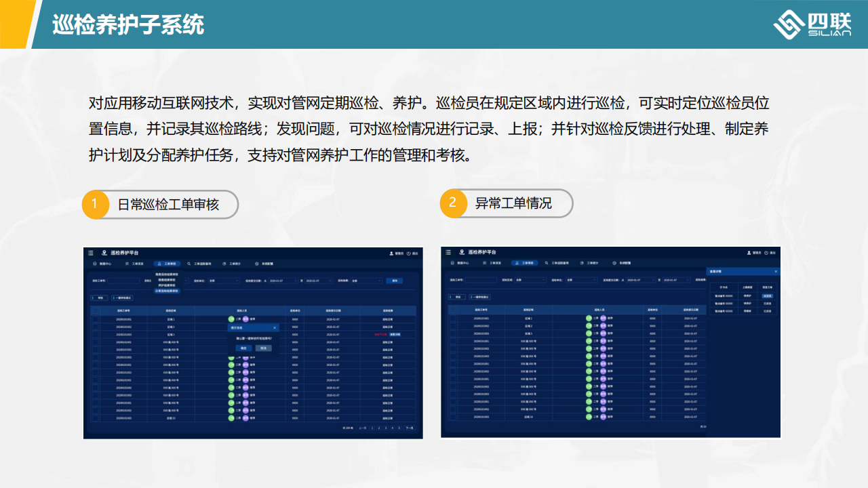Select page 5 in left pagination
The width and height of the screenshot is (868, 488).
(399, 428)
